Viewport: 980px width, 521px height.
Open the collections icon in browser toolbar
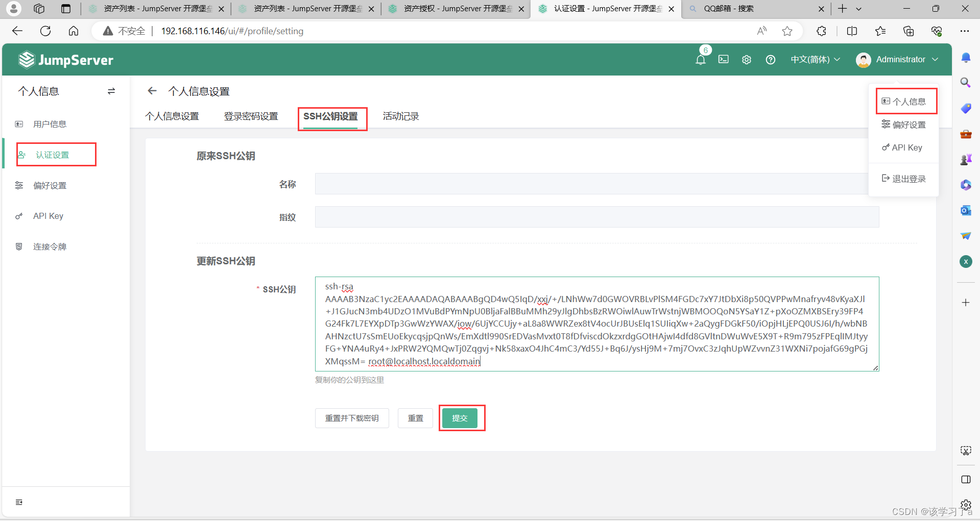[x=909, y=31]
